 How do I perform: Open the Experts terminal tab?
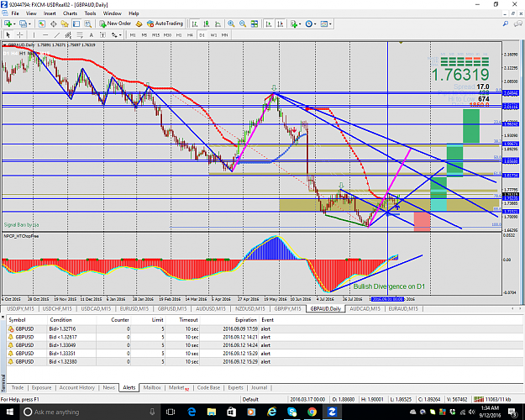pyautogui.click(x=235, y=387)
